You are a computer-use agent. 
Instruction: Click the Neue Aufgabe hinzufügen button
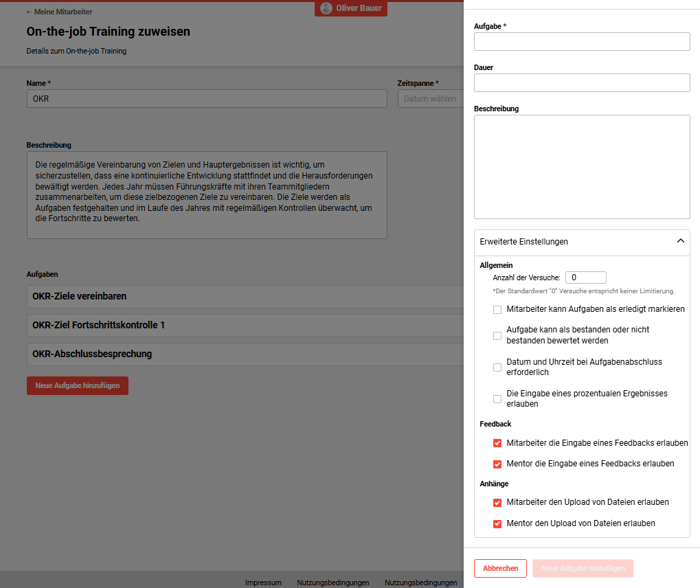click(77, 385)
